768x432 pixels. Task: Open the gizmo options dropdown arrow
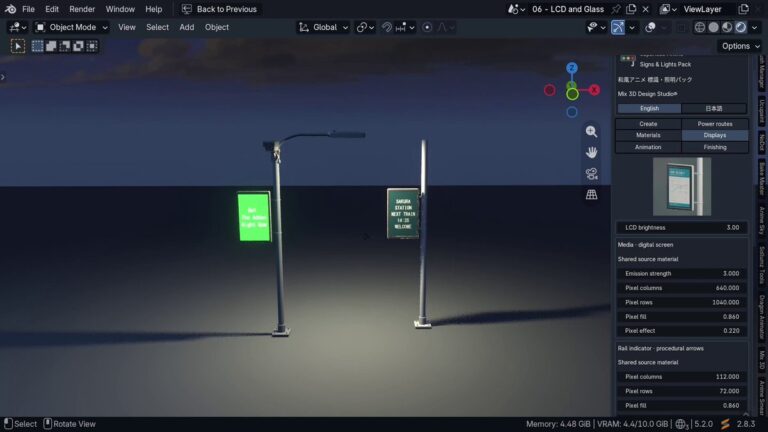(x=632, y=27)
